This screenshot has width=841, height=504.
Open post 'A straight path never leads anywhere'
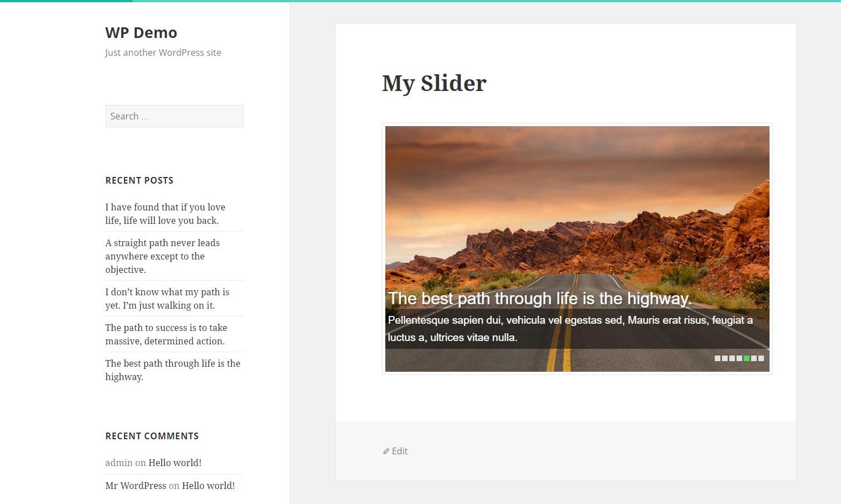(163, 256)
